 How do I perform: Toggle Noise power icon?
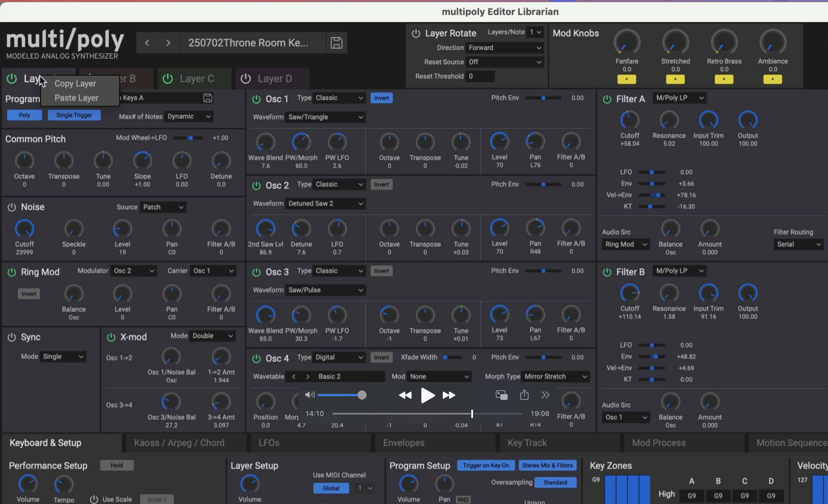click(12, 207)
